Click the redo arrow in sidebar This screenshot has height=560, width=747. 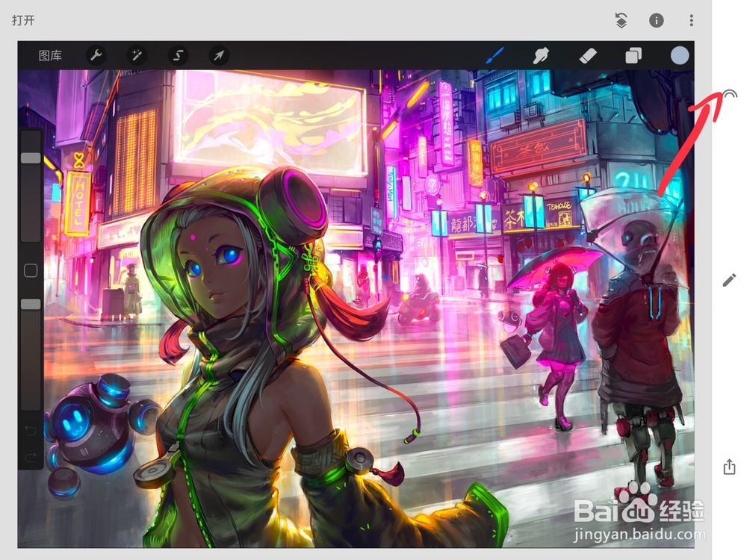[31, 458]
